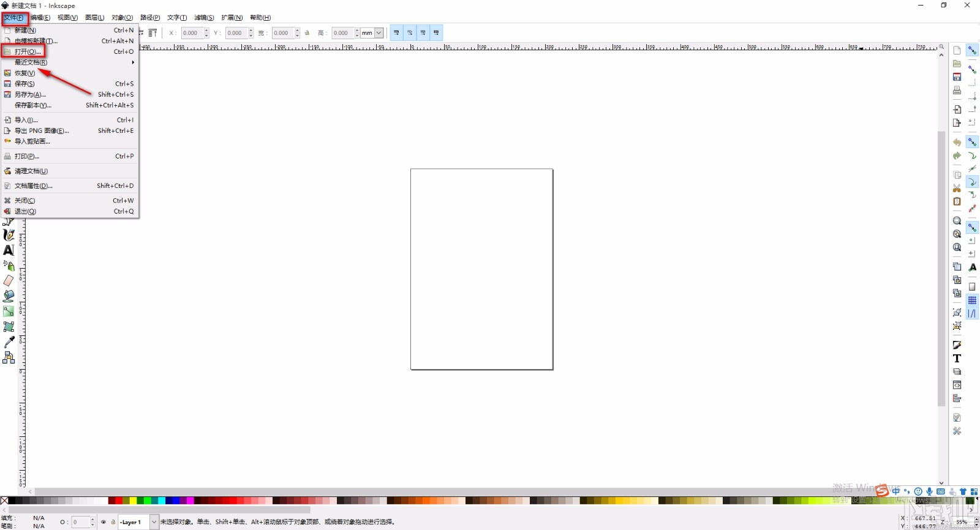Click the printer icon in right toolbar
Image resolution: width=980 pixels, height=530 pixels.
click(957, 91)
